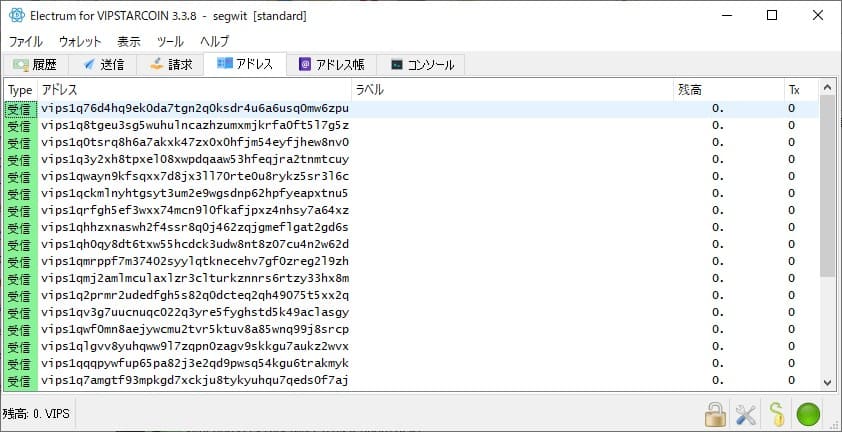Click the green network status circle
Image resolution: width=842 pixels, height=432 pixels.
[808, 414]
